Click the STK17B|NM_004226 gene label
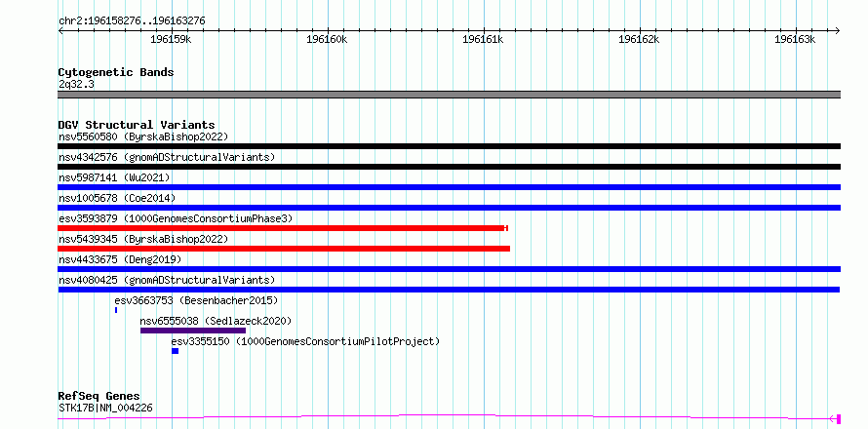868x429 pixels. [105, 409]
